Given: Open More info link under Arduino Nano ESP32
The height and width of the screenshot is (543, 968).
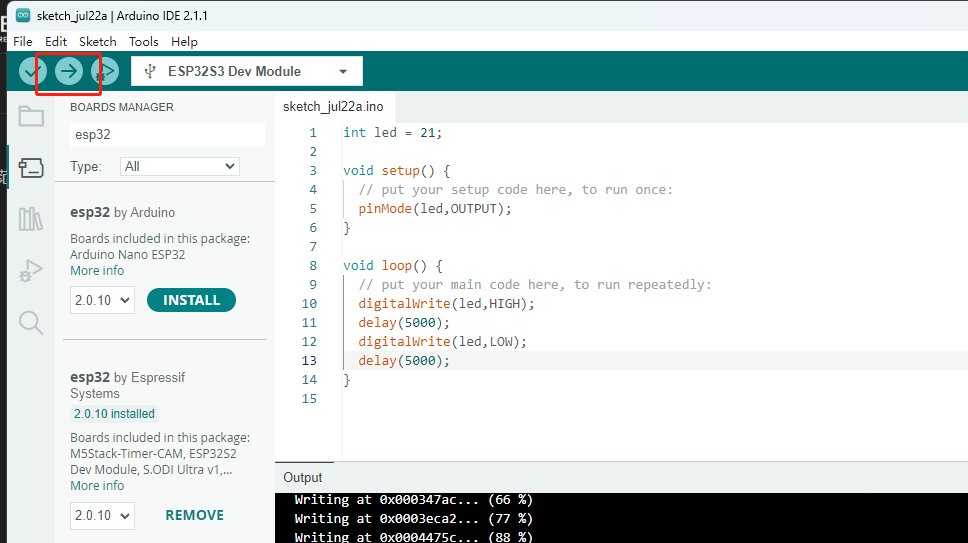Looking at the screenshot, I should pyautogui.click(x=97, y=271).
